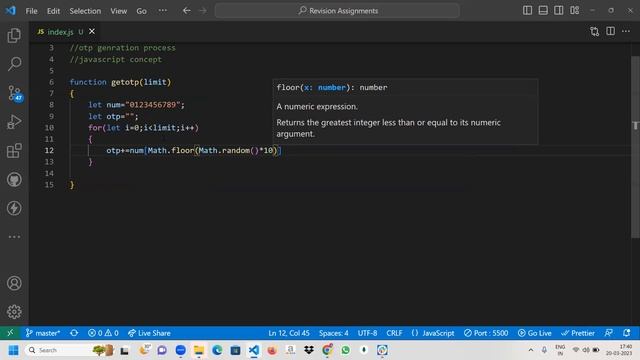640x360 pixels.
Task: Open the Manage gear settings
Action: 14,312
